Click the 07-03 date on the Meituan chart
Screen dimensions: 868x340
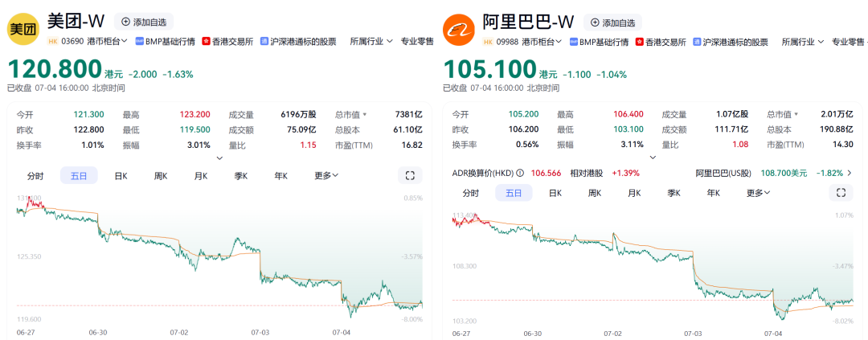(x=260, y=334)
